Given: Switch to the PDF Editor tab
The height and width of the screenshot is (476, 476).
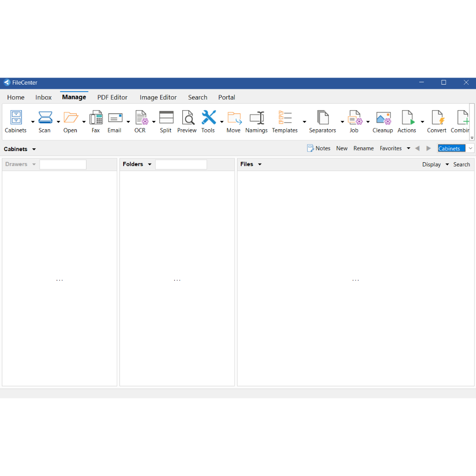Looking at the screenshot, I should 112,97.
